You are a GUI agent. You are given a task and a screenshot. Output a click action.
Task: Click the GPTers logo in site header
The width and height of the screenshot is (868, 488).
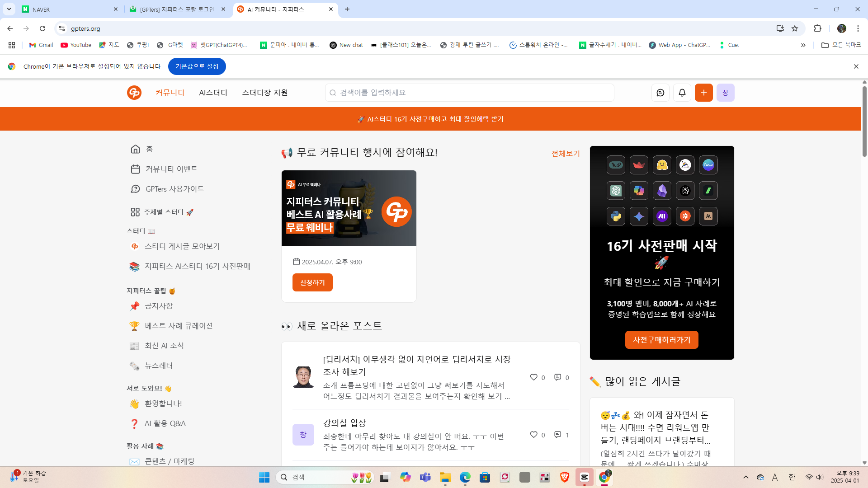pos(134,93)
